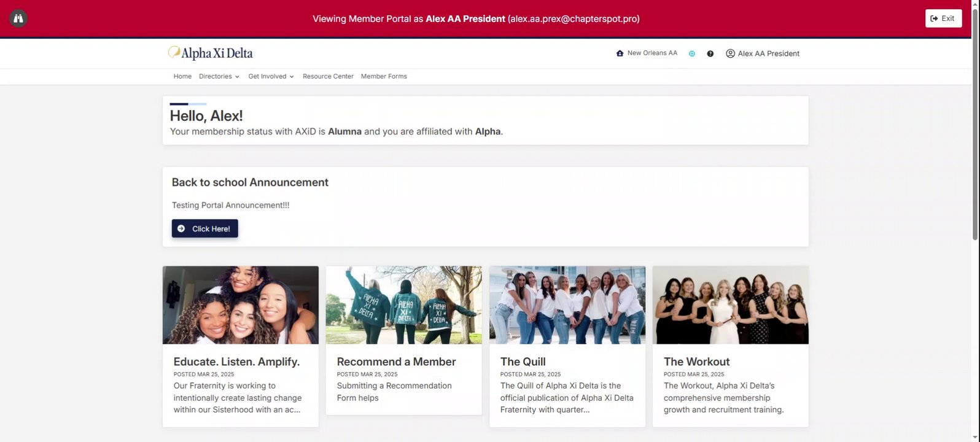Click The Workout card title
Image resolution: width=980 pixels, height=442 pixels.
(x=696, y=362)
